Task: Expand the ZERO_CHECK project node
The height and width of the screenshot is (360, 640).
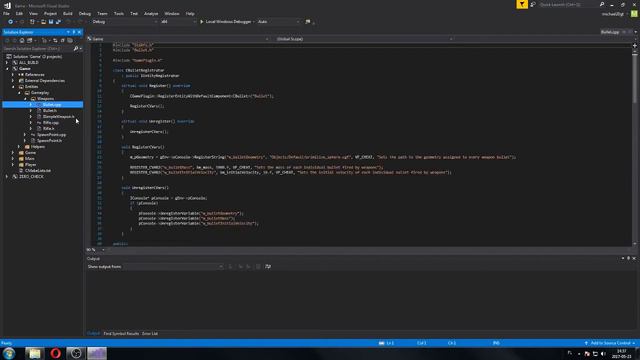Action: [x=7, y=176]
